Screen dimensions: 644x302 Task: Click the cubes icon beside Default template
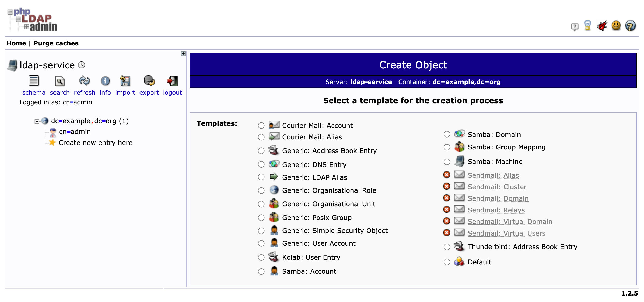(x=459, y=261)
